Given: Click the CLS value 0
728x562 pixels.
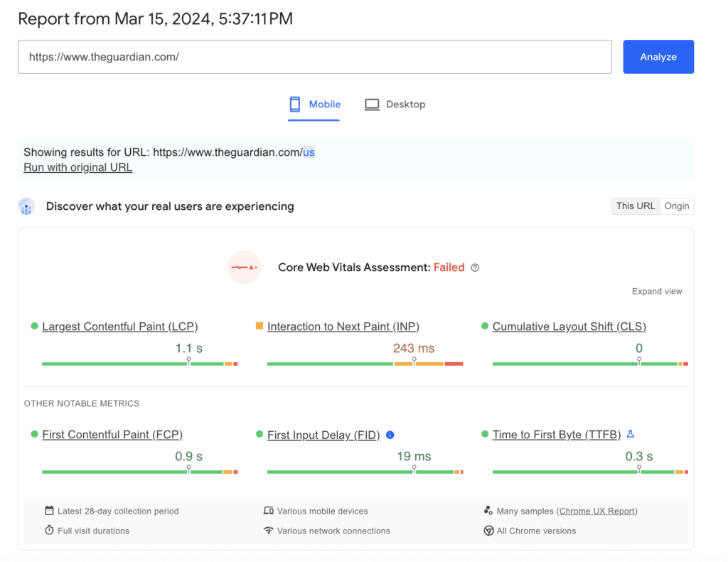Looking at the screenshot, I should [x=639, y=348].
